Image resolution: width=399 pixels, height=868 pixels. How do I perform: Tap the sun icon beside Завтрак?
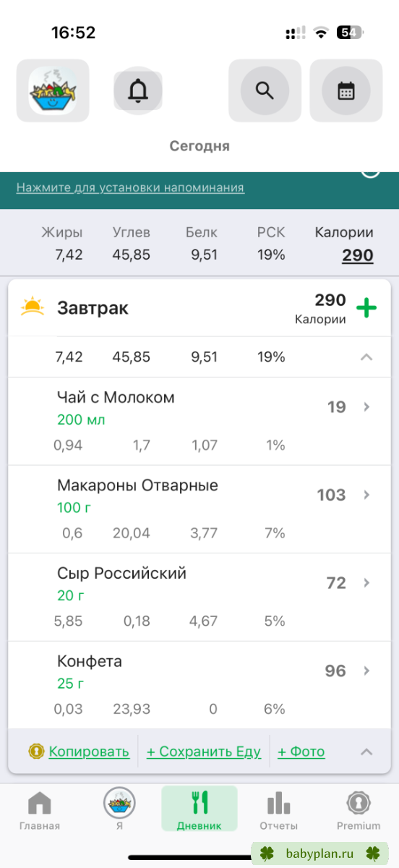pyautogui.click(x=33, y=307)
